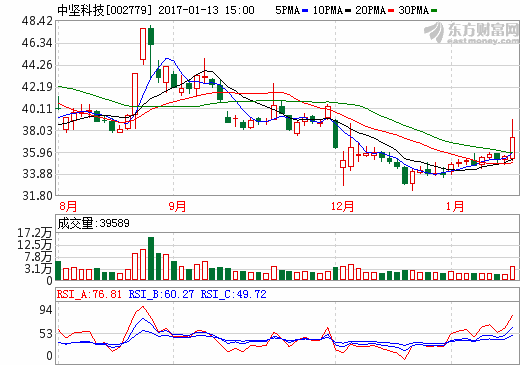Click the 30PMA legend label
The width and height of the screenshot is (520, 365).
[x=414, y=10]
